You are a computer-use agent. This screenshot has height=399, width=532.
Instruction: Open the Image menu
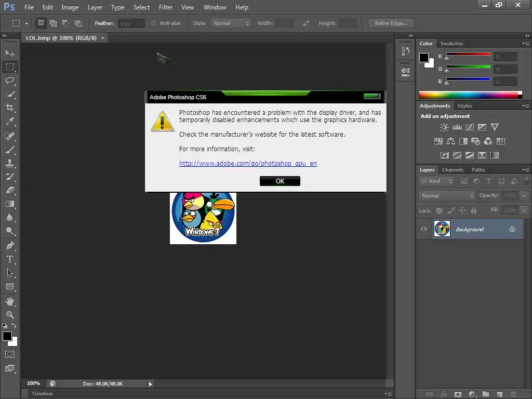[x=70, y=7]
